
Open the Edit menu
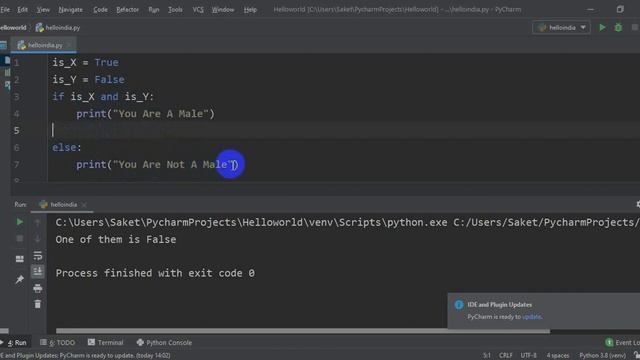coord(22,9)
